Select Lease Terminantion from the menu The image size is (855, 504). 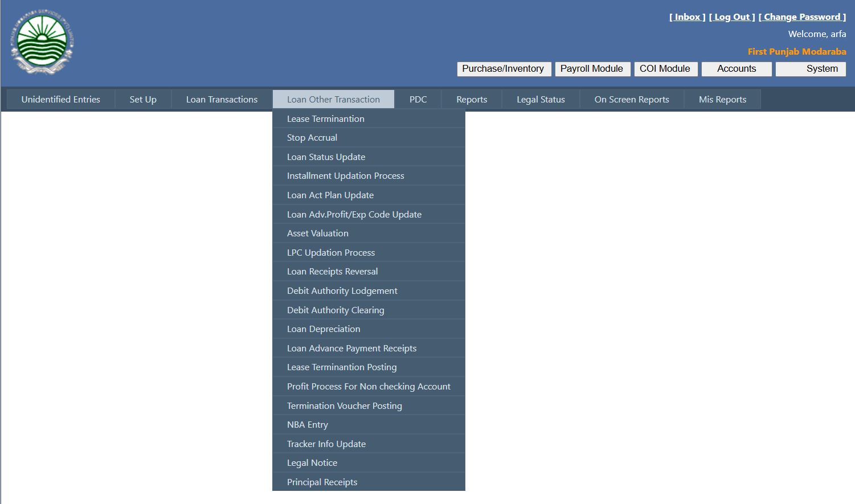pos(326,118)
